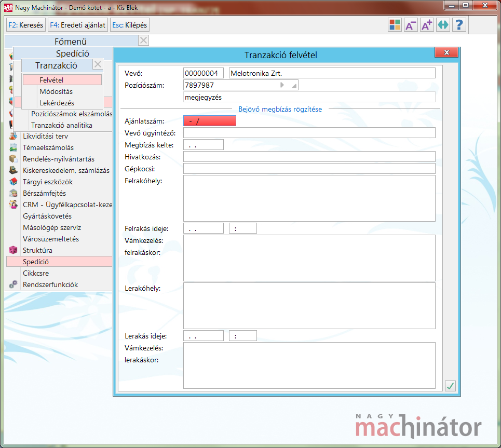
Task: Open Rendszerfunkciók module
Action: [50, 284]
